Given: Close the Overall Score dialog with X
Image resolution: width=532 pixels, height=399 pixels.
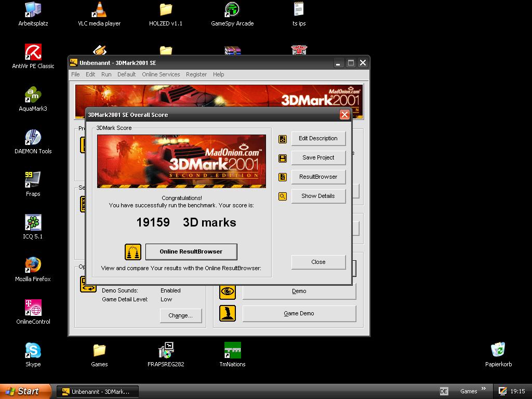Looking at the screenshot, I should 344,115.
